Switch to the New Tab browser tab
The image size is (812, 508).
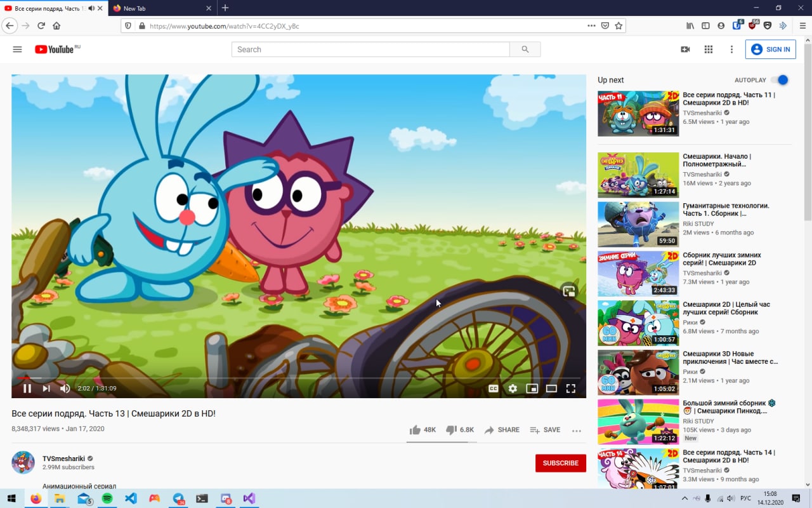click(162, 8)
